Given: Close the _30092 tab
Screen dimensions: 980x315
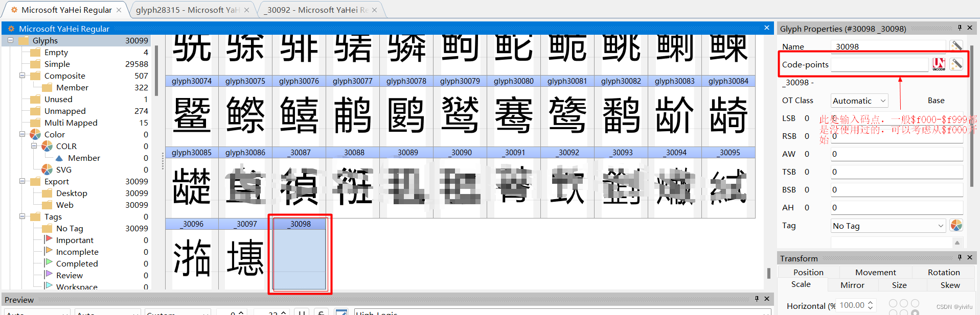Looking at the screenshot, I should pos(374,10).
